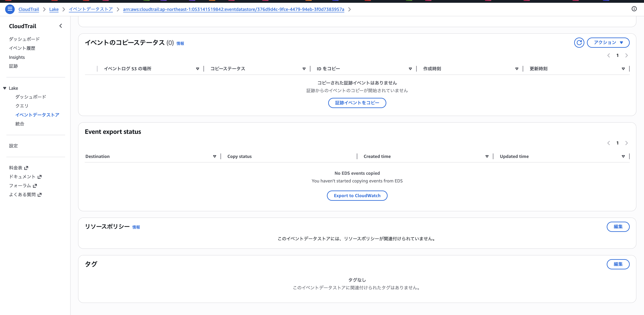Select page 1 in Event export status pagination

click(618, 143)
